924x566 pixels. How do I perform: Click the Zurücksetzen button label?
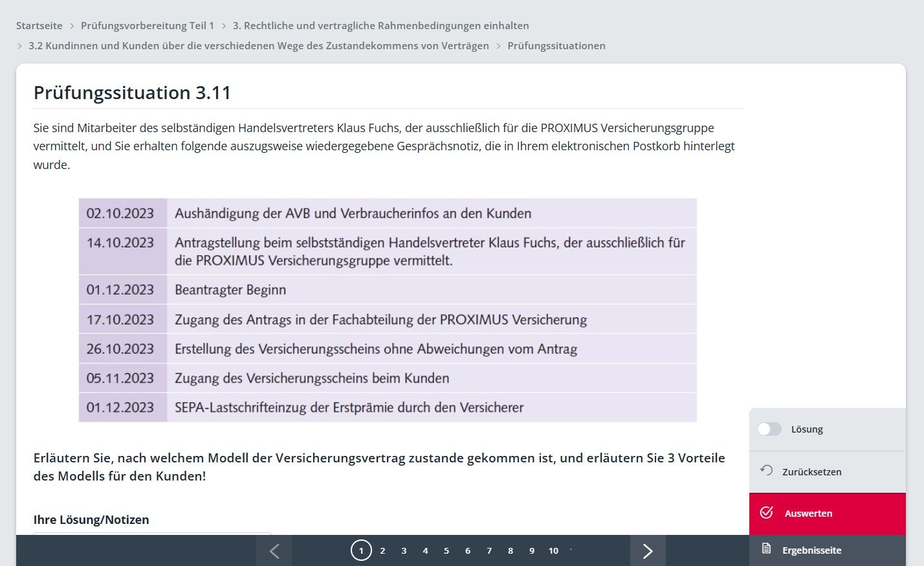point(812,472)
